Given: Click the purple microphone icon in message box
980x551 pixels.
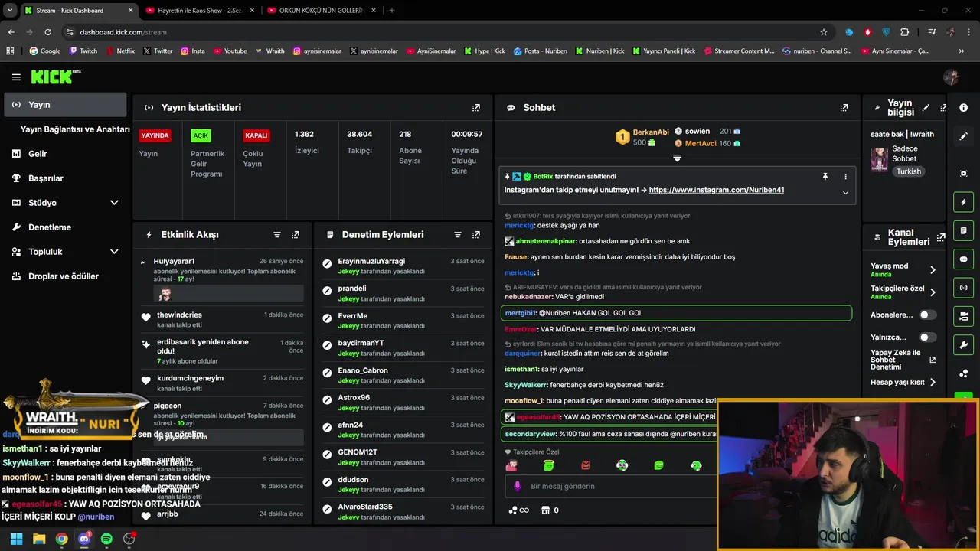Looking at the screenshot, I should point(517,486).
